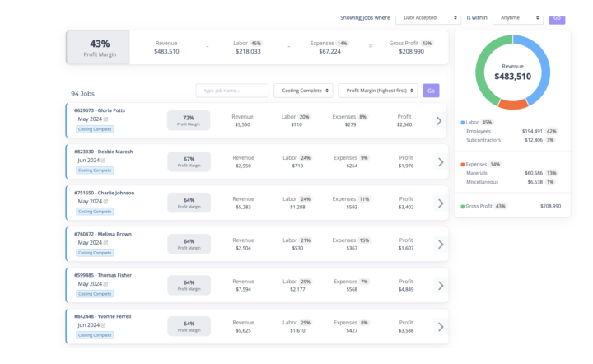Click Costing Complete tag on Charlie Johnson
This screenshot has width=593, height=364.
tap(95, 212)
